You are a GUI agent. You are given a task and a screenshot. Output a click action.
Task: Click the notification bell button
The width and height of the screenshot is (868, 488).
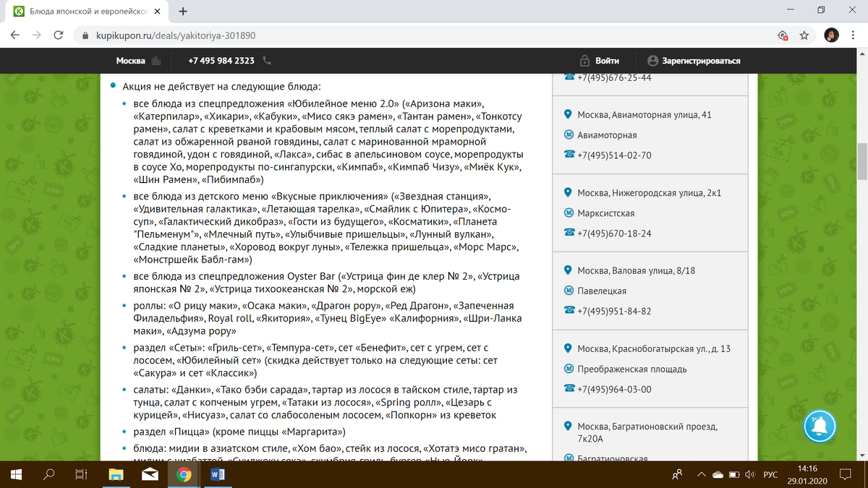pyautogui.click(x=820, y=425)
